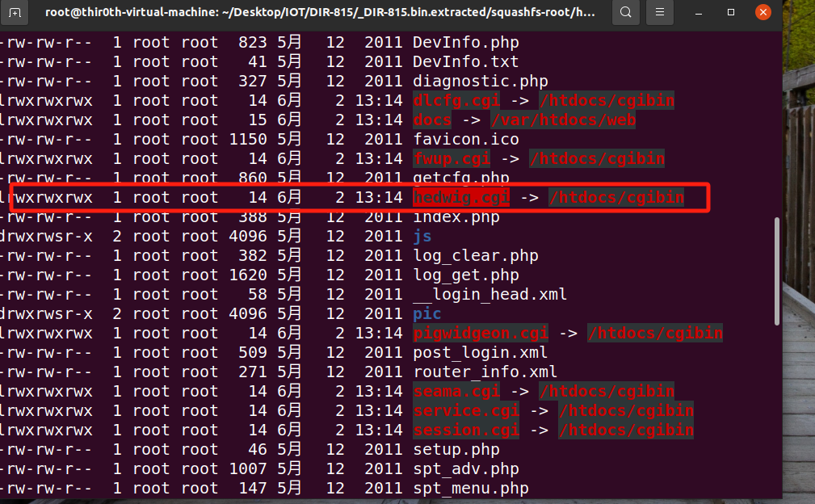The width and height of the screenshot is (815, 504).
Task: Click the service.cgi symlink name
Action: (466, 411)
